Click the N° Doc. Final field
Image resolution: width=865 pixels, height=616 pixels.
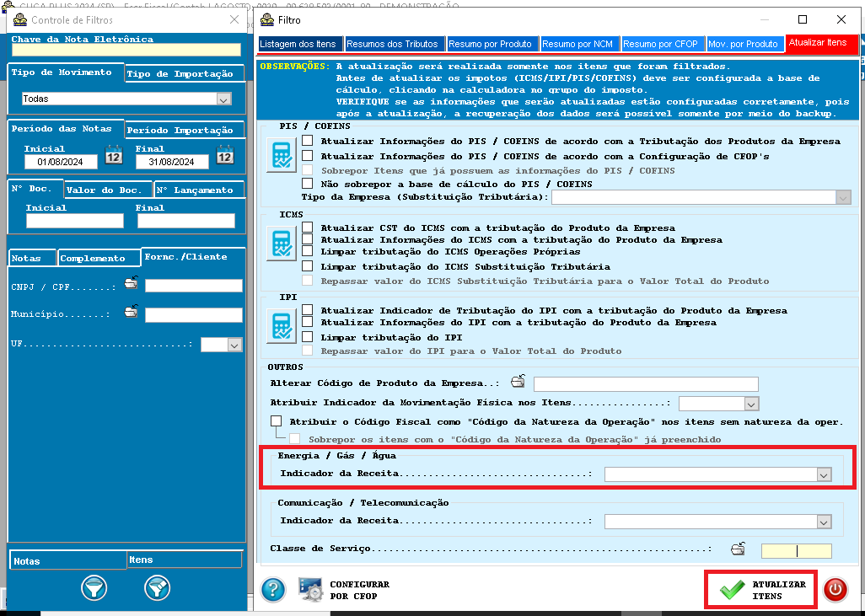(186, 221)
